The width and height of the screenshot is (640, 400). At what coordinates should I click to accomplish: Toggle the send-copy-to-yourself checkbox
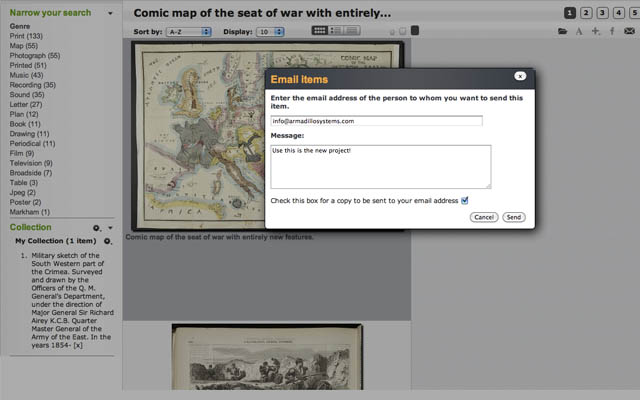pos(464,200)
